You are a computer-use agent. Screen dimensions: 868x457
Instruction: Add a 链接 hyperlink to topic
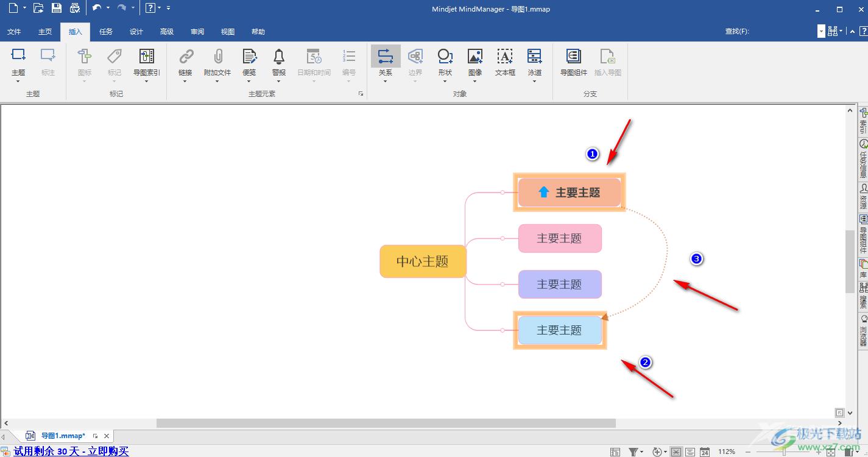185,62
